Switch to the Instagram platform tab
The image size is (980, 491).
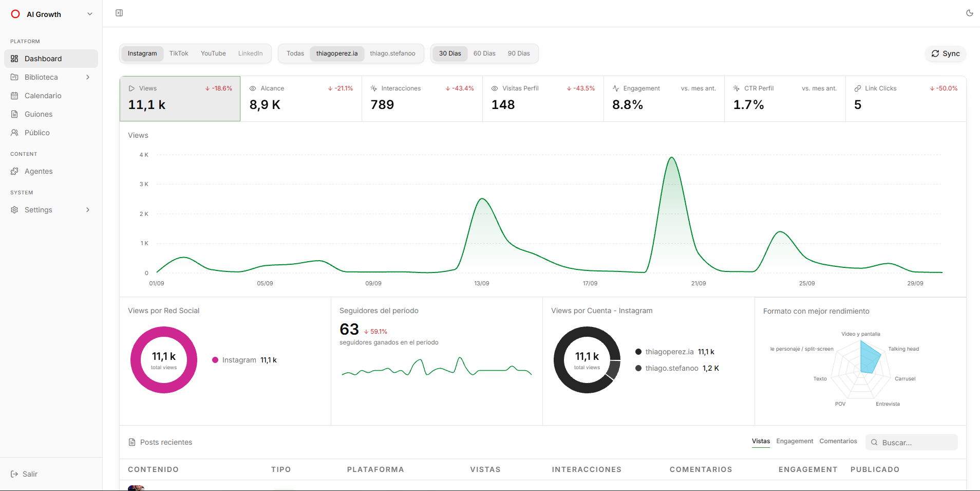click(142, 53)
